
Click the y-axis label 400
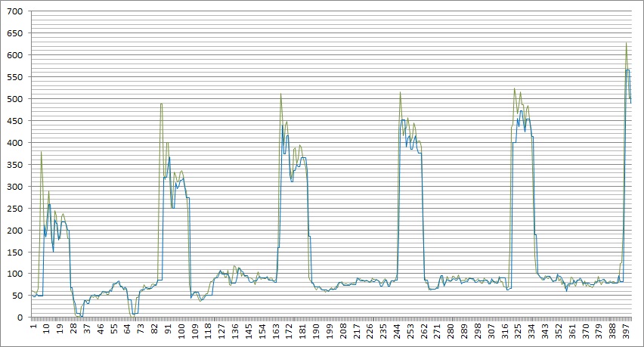tap(15, 142)
